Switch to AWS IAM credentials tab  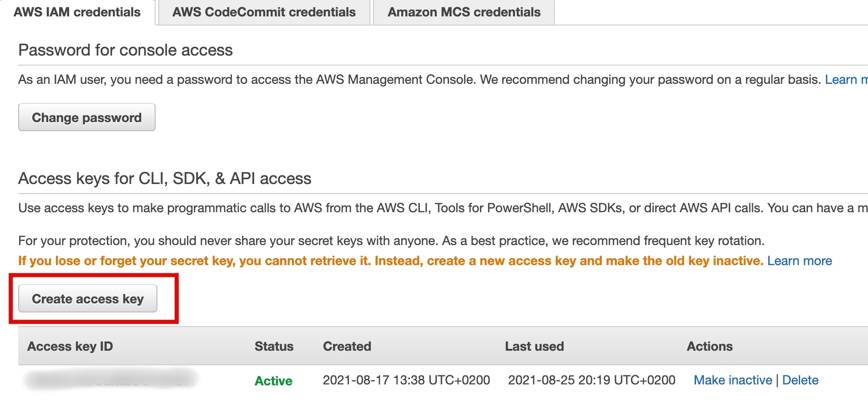pyautogui.click(x=77, y=12)
